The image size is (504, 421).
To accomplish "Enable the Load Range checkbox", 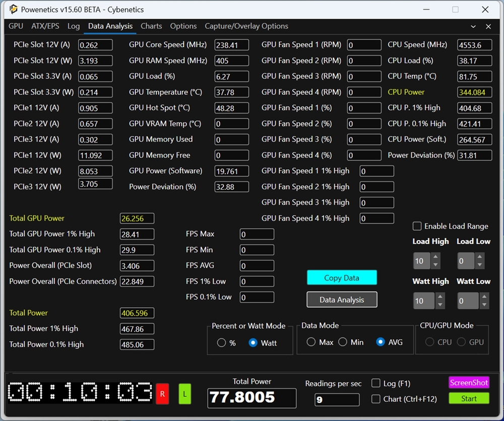I will click(x=417, y=226).
